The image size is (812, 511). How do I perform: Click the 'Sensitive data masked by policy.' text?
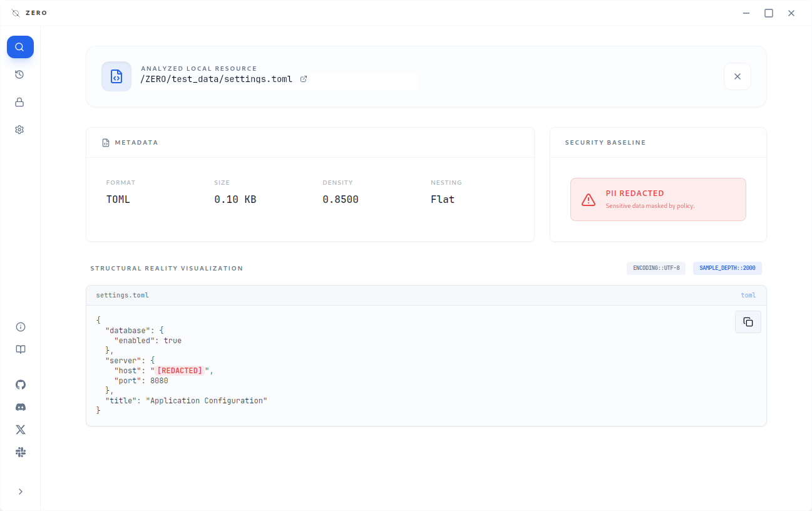click(650, 206)
